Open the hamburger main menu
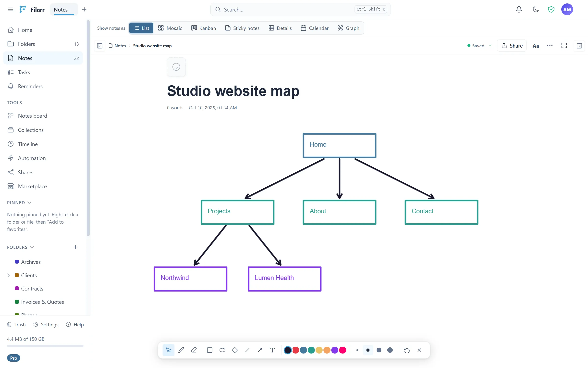588x368 pixels. [x=10, y=9]
